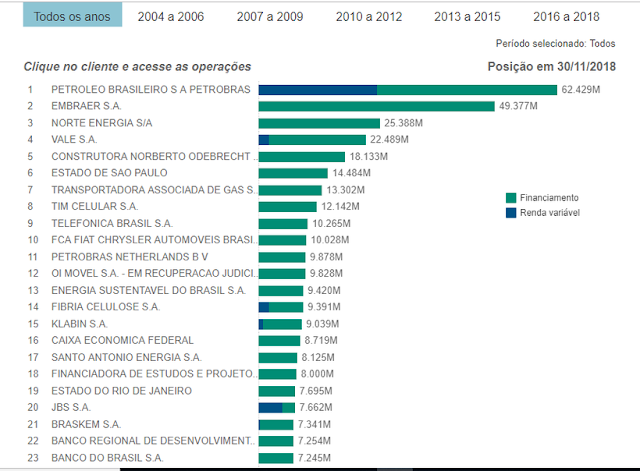Click the 14.484M value label
The image size is (640, 471).
tap(351, 173)
